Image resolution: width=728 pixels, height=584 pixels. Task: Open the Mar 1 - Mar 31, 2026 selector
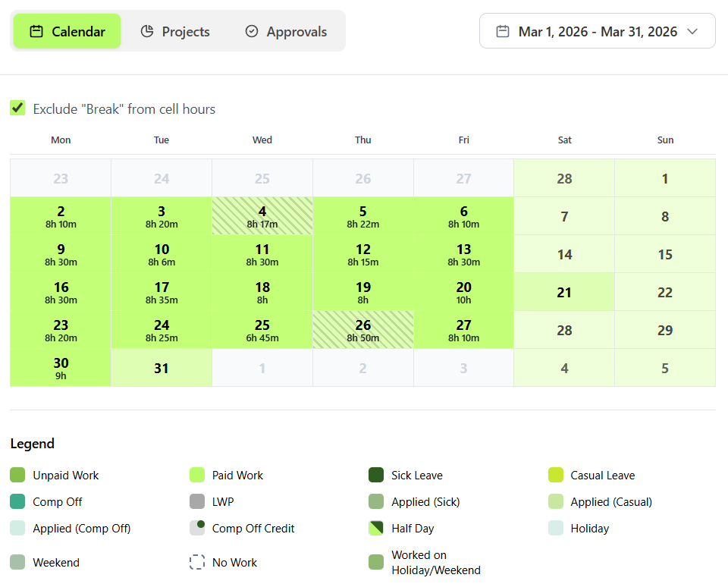pyautogui.click(x=597, y=30)
